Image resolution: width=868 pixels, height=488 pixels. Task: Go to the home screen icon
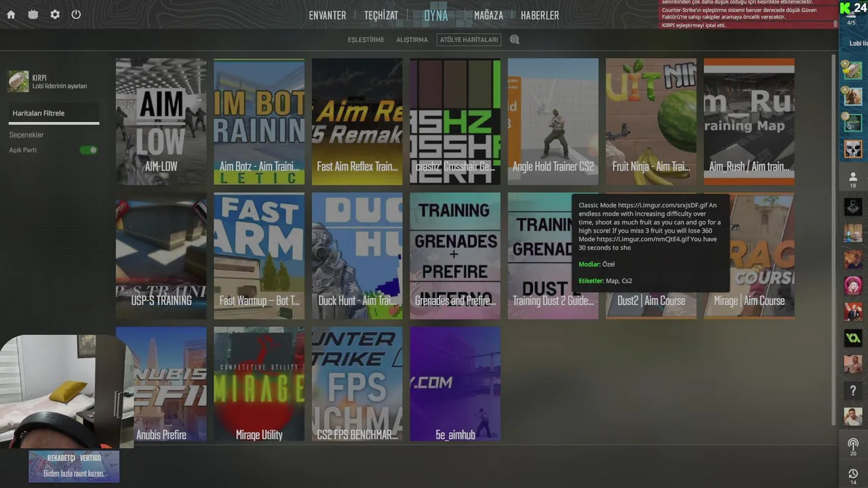pos(11,14)
